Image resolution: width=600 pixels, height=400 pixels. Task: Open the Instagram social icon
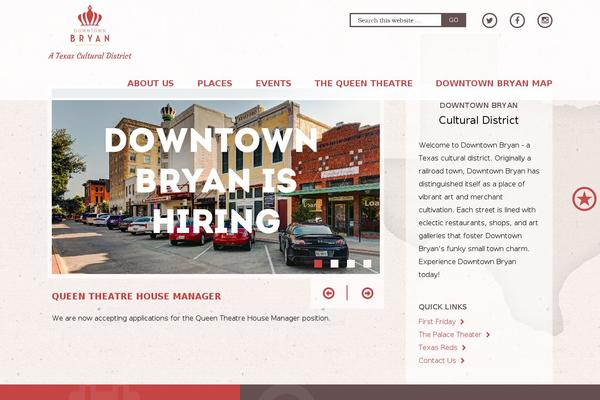(545, 20)
